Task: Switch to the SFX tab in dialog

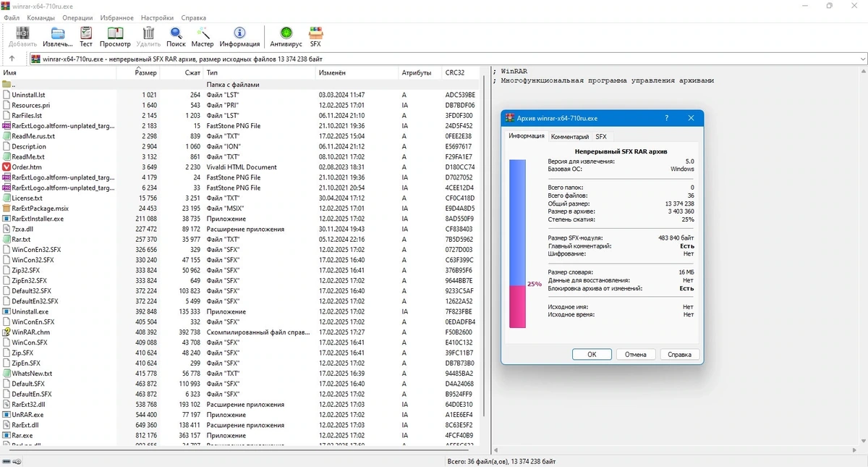Action: [x=601, y=137]
